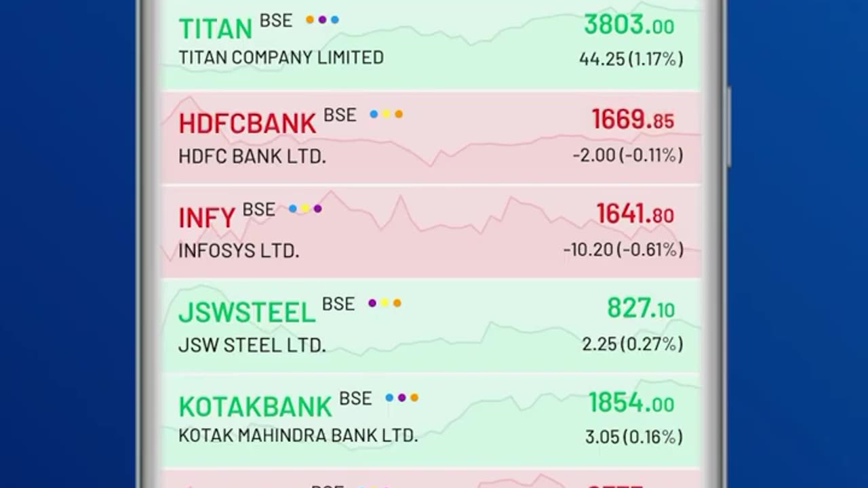Tap the colored dots next to KOTAKBANK
The width and height of the screenshot is (868, 488).
click(x=401, y=397)
